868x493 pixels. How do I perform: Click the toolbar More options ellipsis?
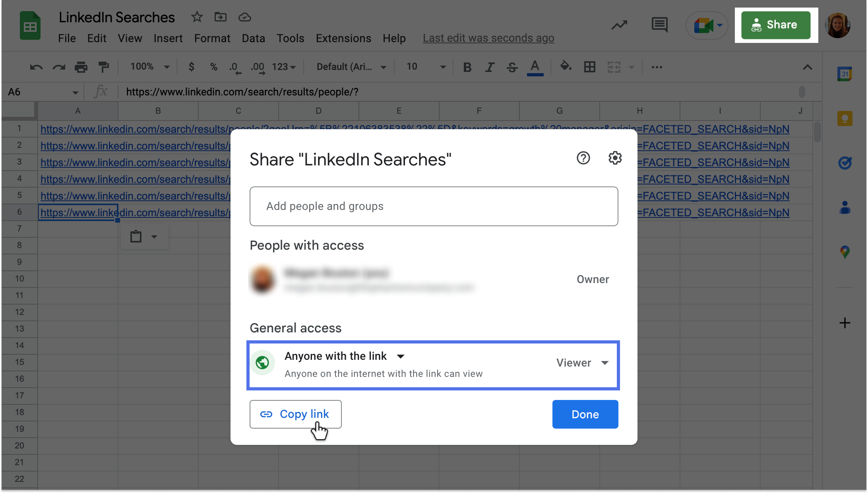(x=657, y=67)
